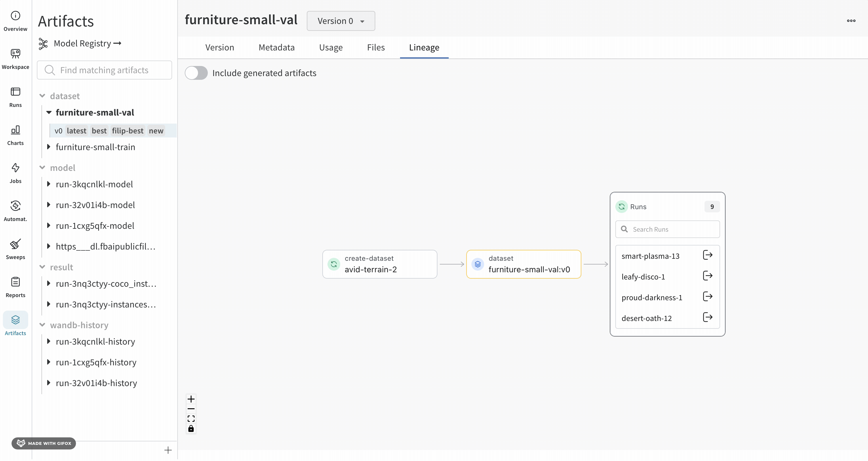Open the Runs section icon
This screenshot has height=461, width=868.
15,96
